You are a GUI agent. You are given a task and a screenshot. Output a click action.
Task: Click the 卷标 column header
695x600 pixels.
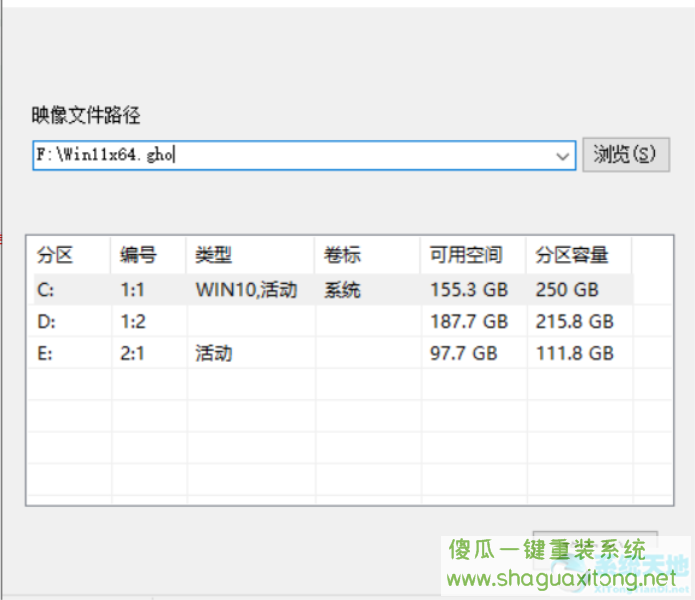coord(367,255)
